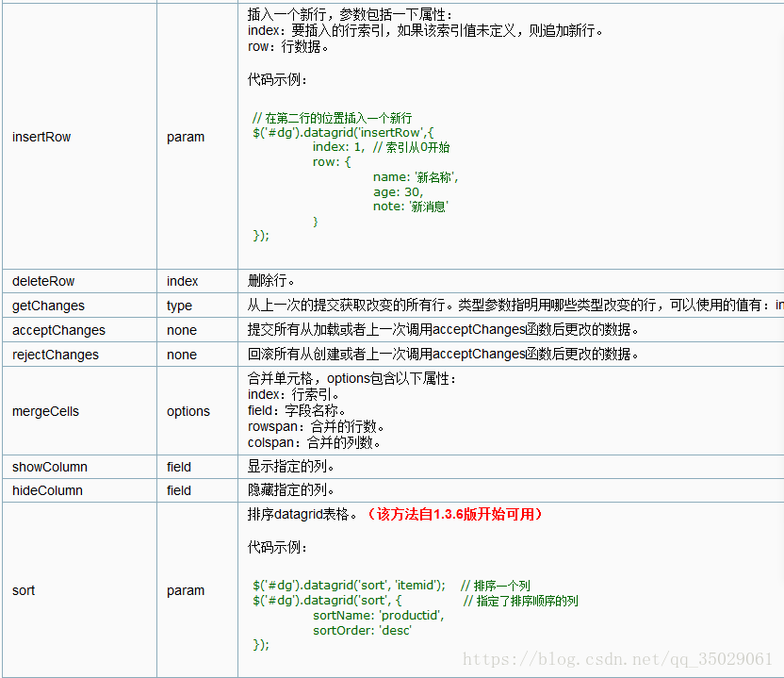Click the type parameter of getChanges
This screenshot has height=678, width=784.
pyautogui.click(x=179, y=306)
